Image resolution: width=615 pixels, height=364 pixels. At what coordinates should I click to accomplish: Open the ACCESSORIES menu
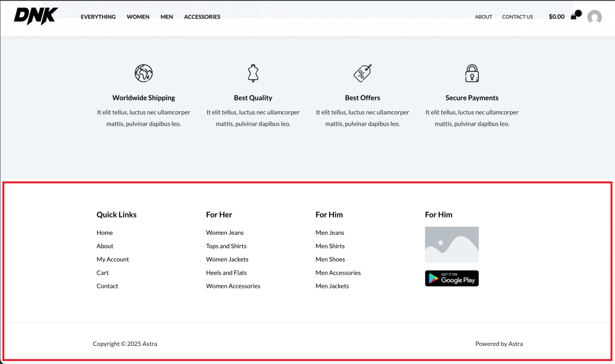point(202,17)
